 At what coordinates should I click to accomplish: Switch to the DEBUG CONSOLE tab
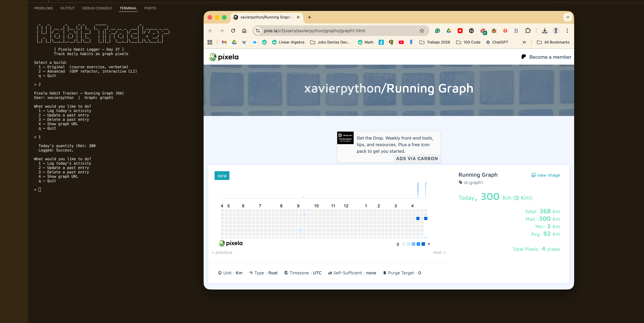tap(97, 8)
